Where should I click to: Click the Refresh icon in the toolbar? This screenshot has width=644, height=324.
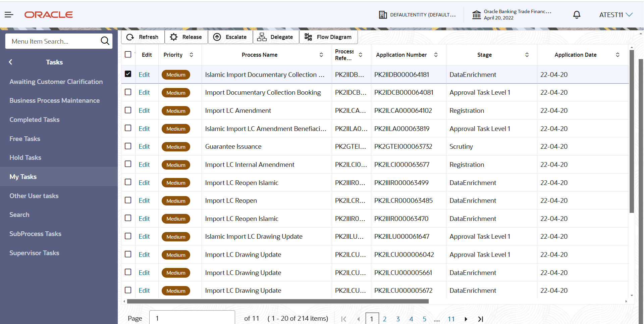(129, 37)
